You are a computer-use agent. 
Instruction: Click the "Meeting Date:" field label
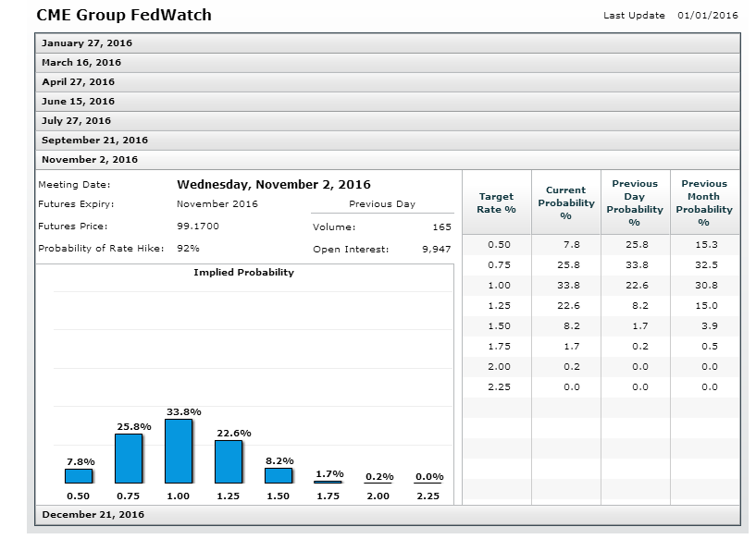[x=74, y=185]
